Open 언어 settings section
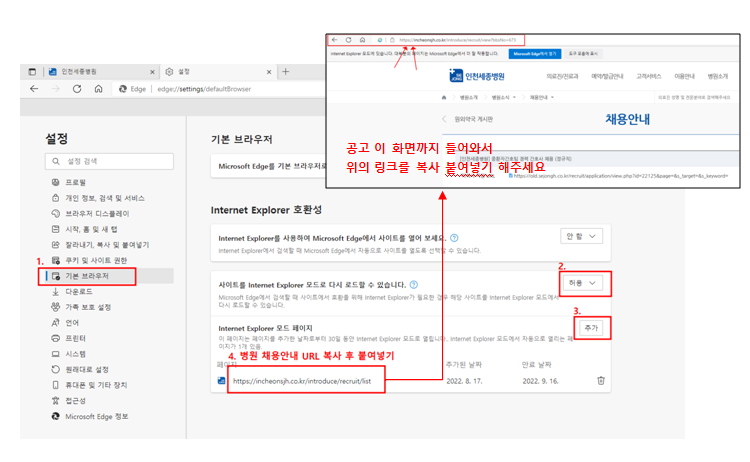 (72, 323)
